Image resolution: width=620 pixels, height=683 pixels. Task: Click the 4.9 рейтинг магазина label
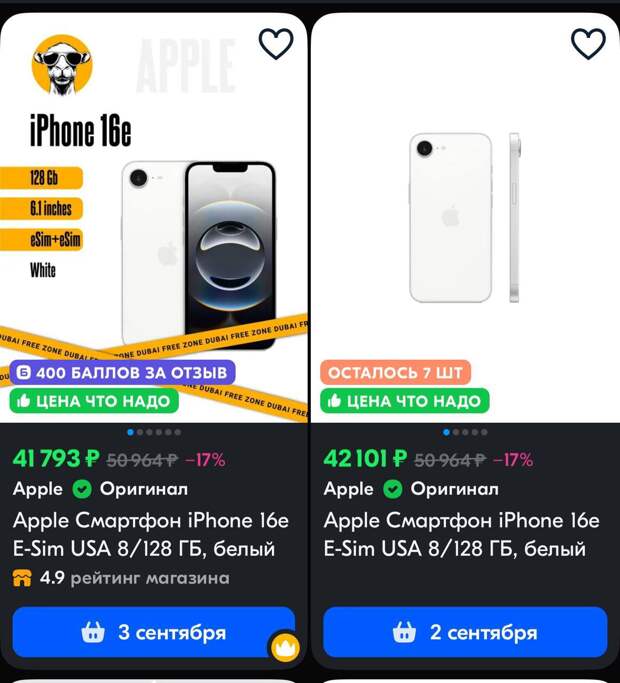135,578
